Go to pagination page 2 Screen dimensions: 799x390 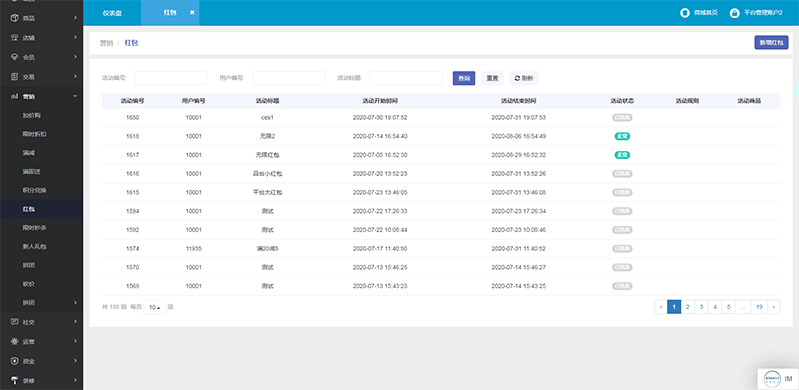pos(687,307)
